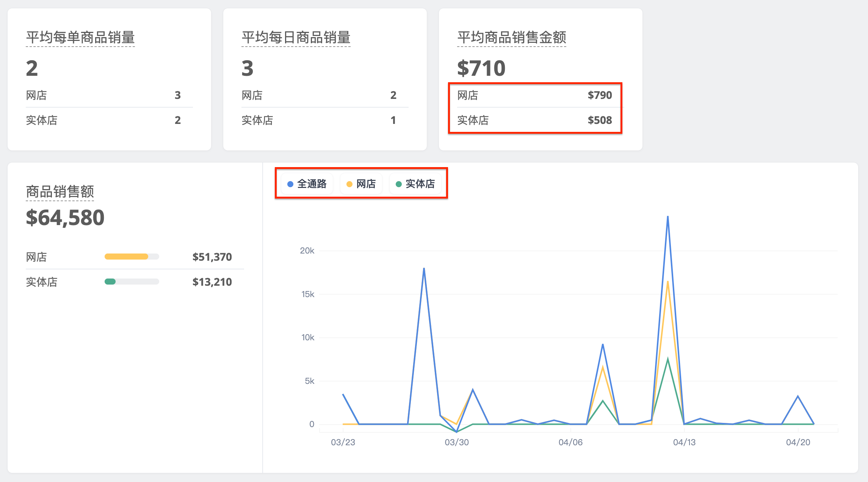Click the blue 全通路 legend dot
Image resolution: width=868 pixels, height=482 pixels.
pyautogui.click(x=290, y=184)
